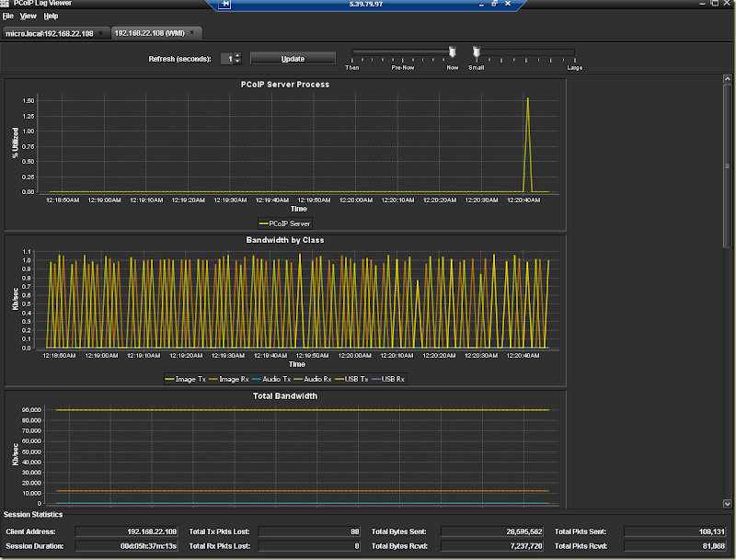This screenshot has height=560, width=736.
Task: Switch to the micro.local:192.168.22.108 tab
Action: [x=51, y=33]
